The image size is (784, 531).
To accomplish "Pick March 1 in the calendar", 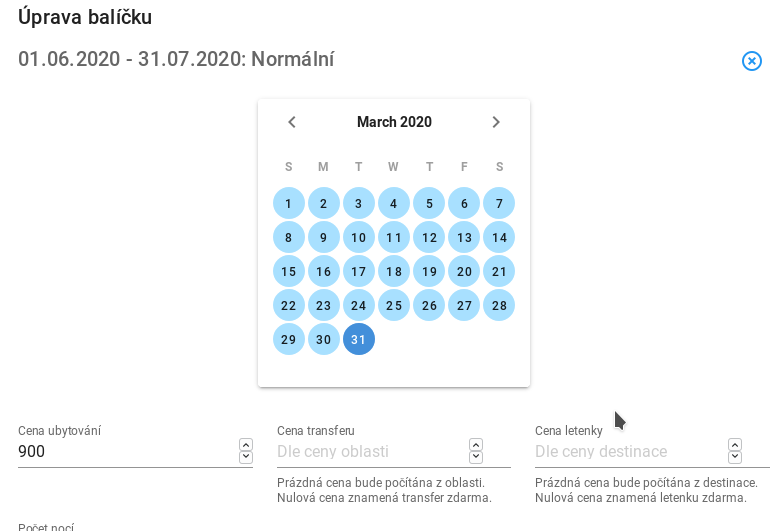I will [x=288, y=203].
